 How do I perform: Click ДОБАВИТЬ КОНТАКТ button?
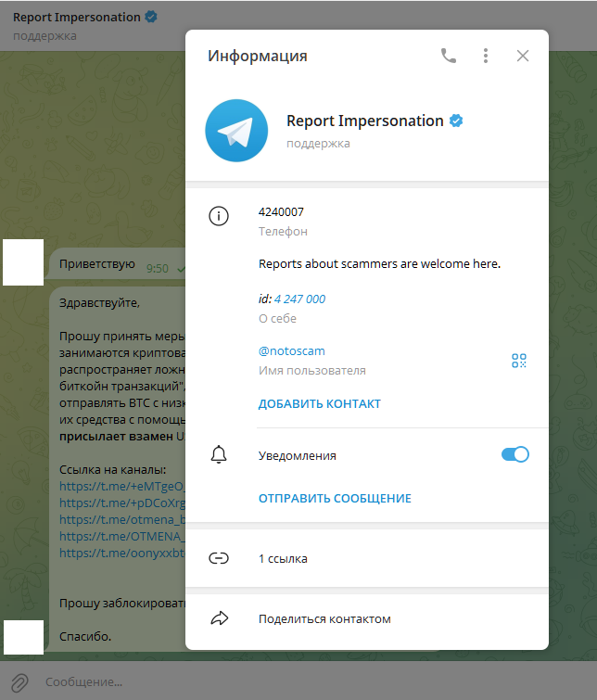pos(320,404)
